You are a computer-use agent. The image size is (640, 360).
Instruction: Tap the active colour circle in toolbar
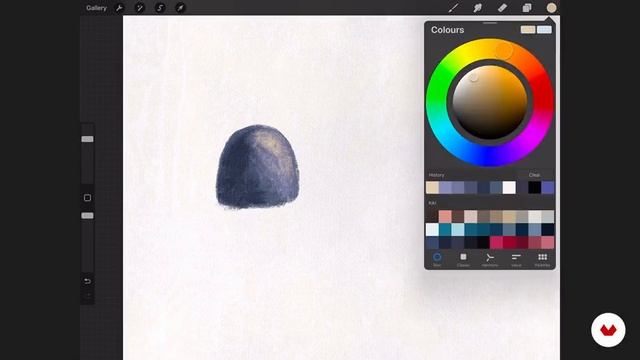pyautogui.click(x=551, y=8)
